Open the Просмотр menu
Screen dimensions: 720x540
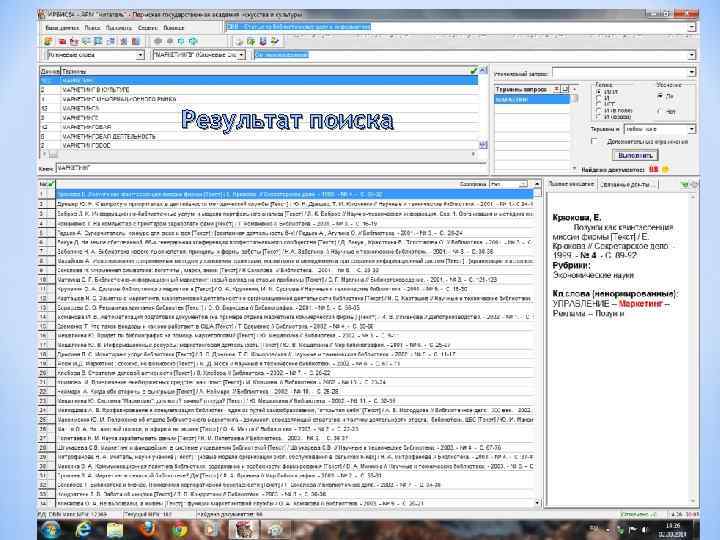point(119,28)
